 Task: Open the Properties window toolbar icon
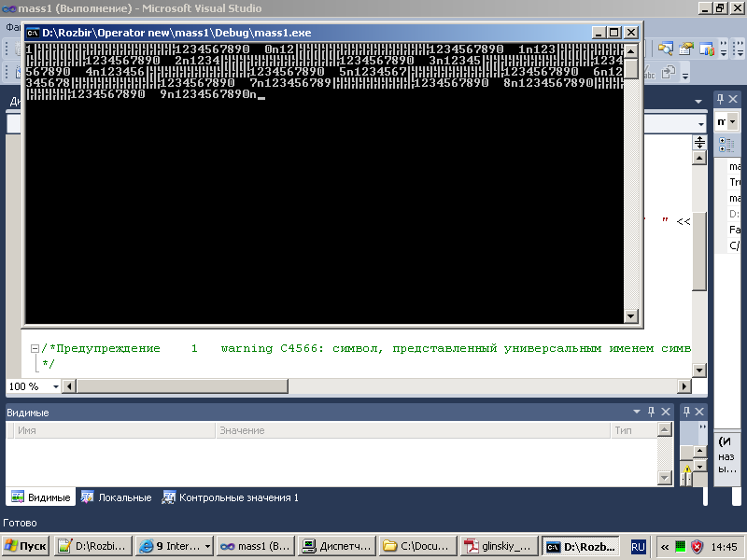[687, 49]
